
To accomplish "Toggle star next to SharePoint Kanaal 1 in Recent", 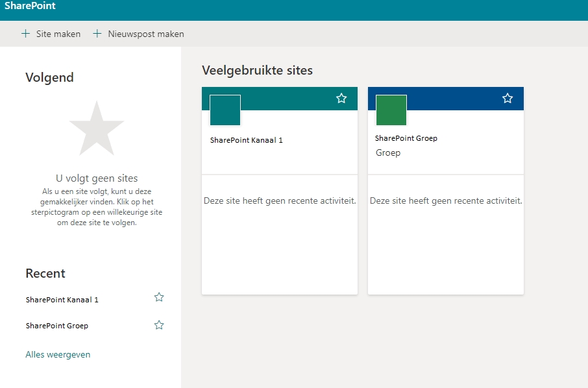I will pyautogui.click(x=159, y=297).
